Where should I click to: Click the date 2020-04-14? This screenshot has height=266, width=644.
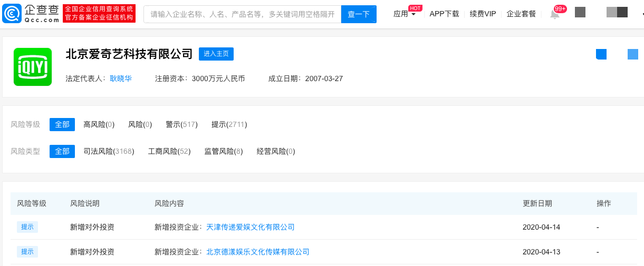541,227
